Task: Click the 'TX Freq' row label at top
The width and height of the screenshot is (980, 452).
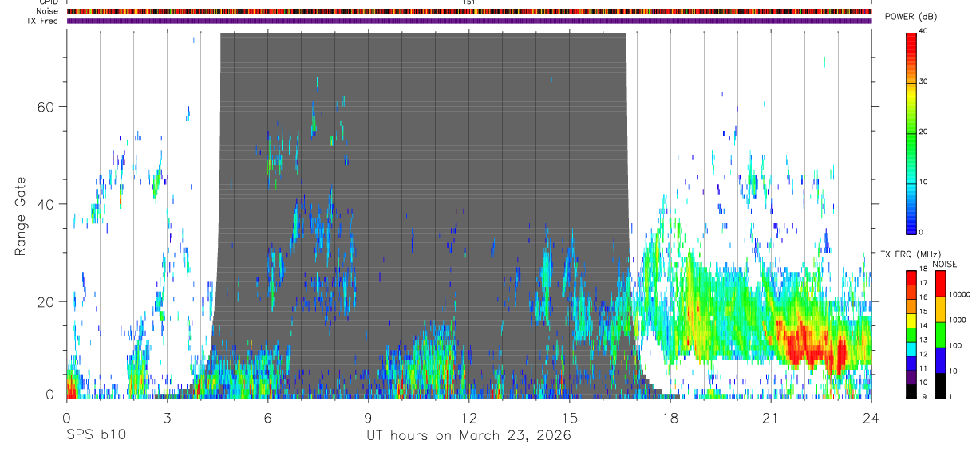Action: click(x=43, y=21)
